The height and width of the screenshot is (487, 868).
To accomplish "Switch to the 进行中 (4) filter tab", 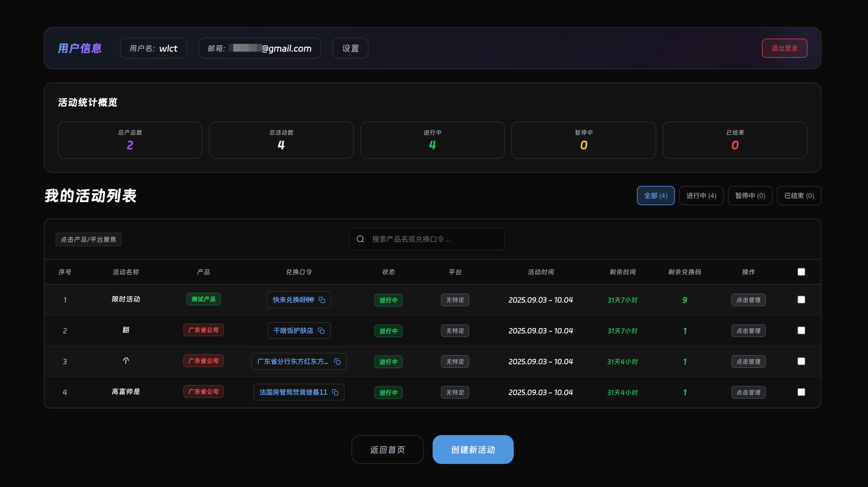I will (701, 195).
